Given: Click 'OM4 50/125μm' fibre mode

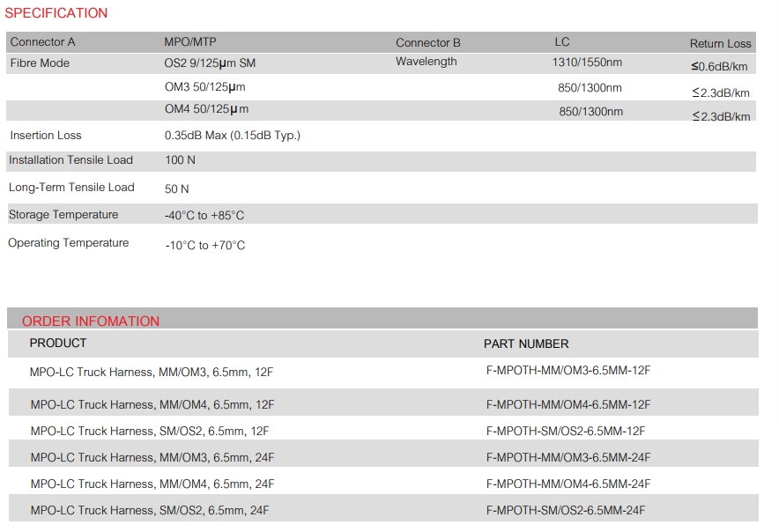Looking at the screenshot, I should [x=207, y=109].
